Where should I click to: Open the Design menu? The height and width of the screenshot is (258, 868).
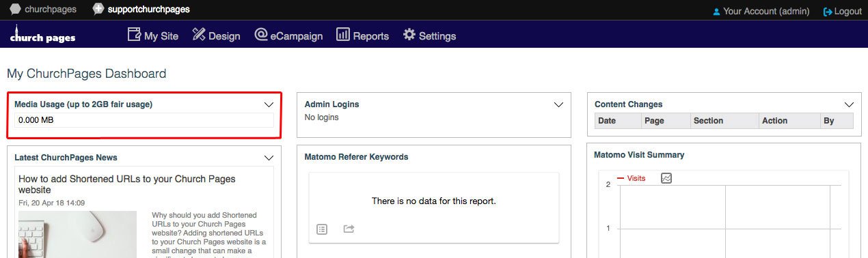[216, 35]
